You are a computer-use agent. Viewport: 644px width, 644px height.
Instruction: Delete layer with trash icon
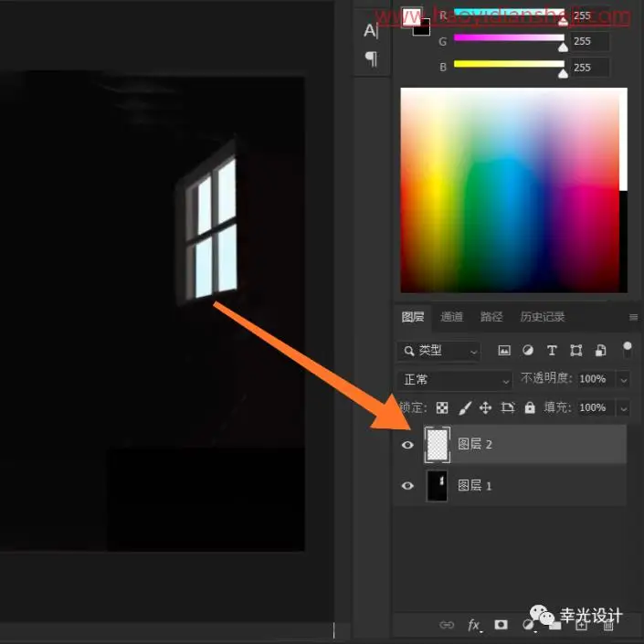[x=608, y=625]
